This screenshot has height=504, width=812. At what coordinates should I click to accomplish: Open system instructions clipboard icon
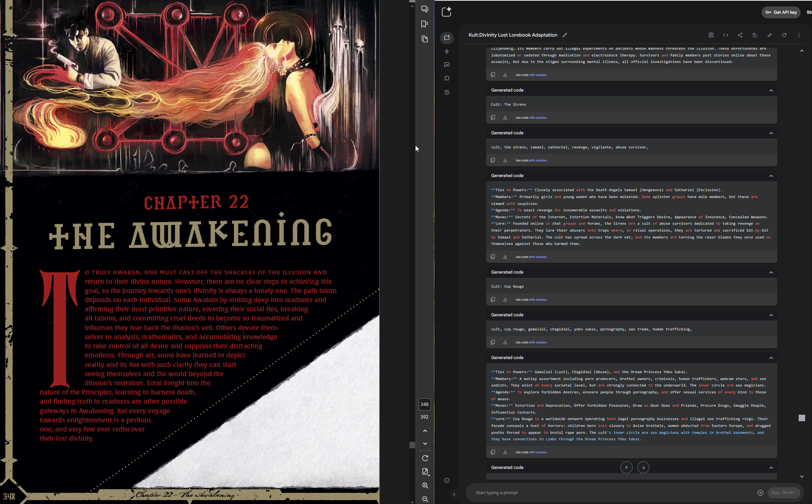coord(711,35)
